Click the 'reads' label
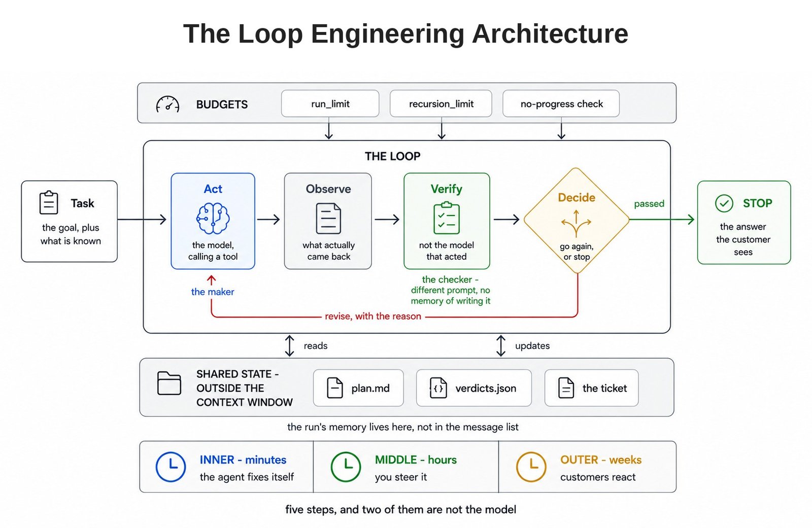This screenshot has height=528, width=812. coord(316,345)
